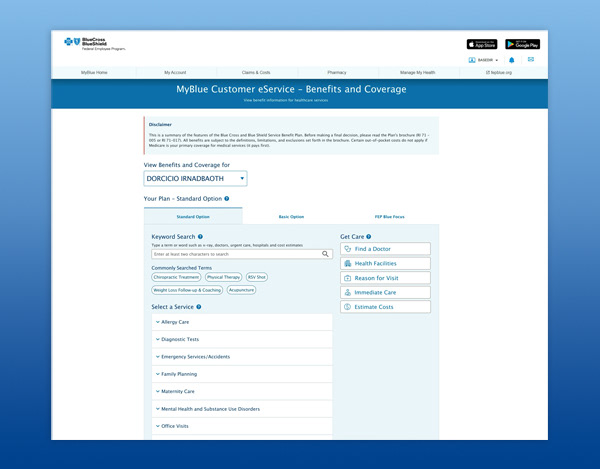Click the Health Facilities building icon
The width and height of the screenshot is (600, 469).
[x=347, y=263]
